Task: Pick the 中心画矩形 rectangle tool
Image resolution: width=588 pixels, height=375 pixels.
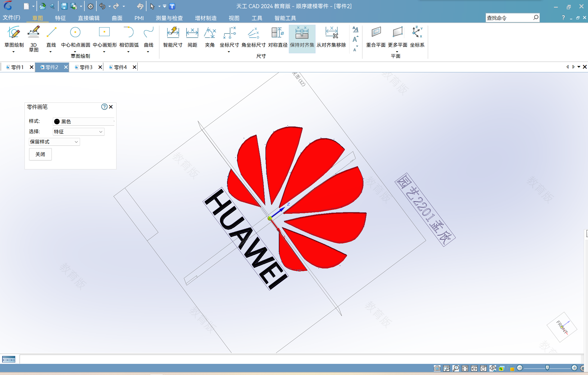Action: (x=105, y=37)
